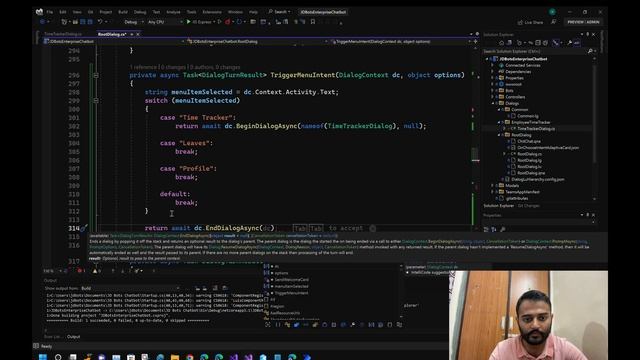Open taskbar Search circle icon

pos(58,357)
